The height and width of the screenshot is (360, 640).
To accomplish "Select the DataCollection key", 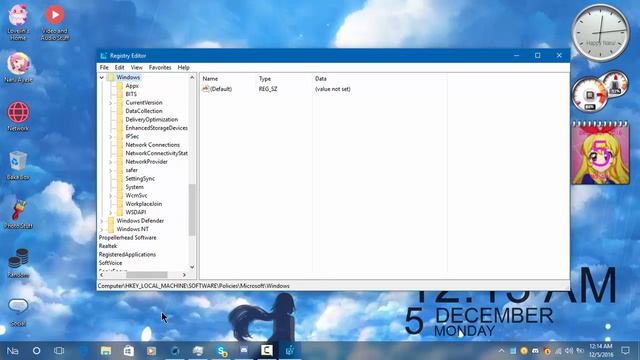I will [x=144, y=111].
